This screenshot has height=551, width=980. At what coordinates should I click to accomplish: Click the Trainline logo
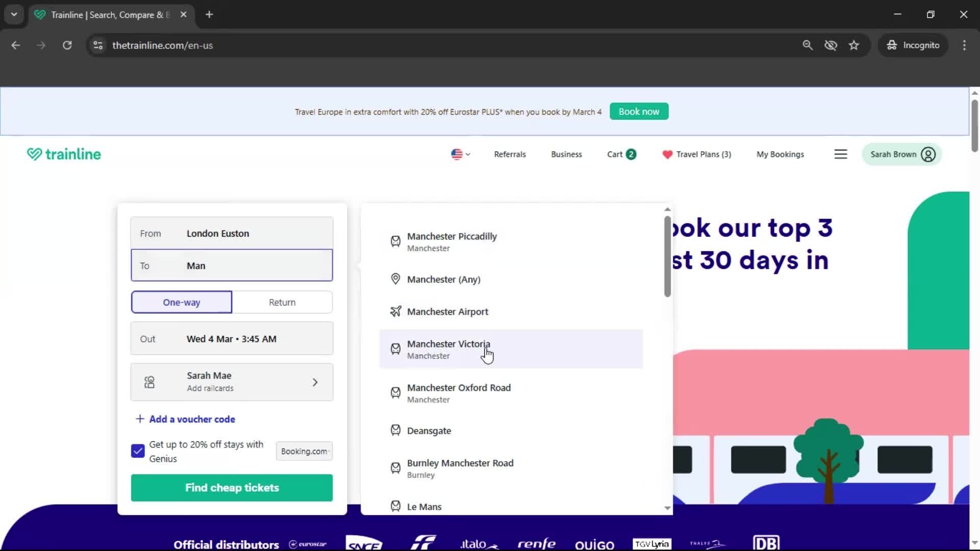click(x=63, y=154)
